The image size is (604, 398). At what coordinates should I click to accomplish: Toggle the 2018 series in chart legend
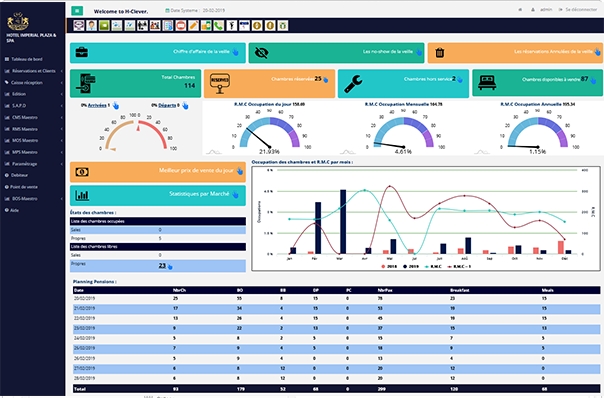(x=389, y=266)
